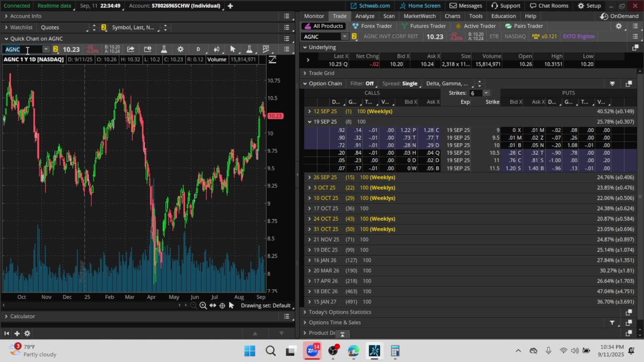Open the Calculator app in taskbar

(395, 351)
